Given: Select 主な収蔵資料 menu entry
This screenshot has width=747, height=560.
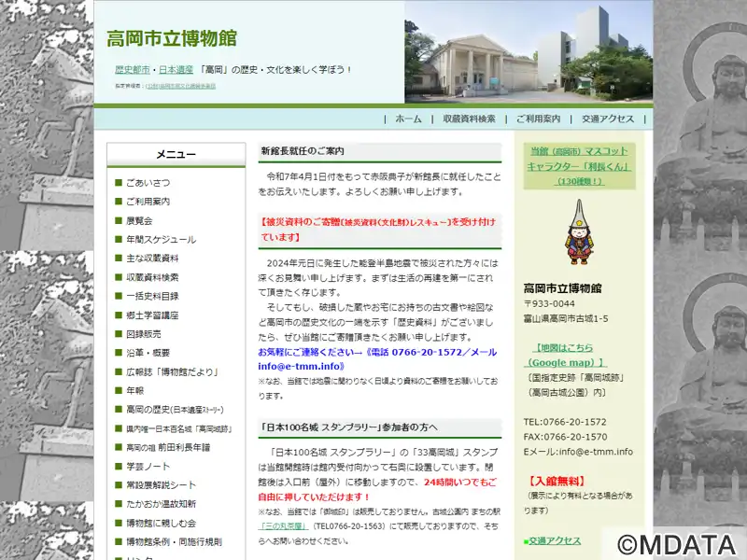Looking at the screenshot, I should (x=152, y=259).
